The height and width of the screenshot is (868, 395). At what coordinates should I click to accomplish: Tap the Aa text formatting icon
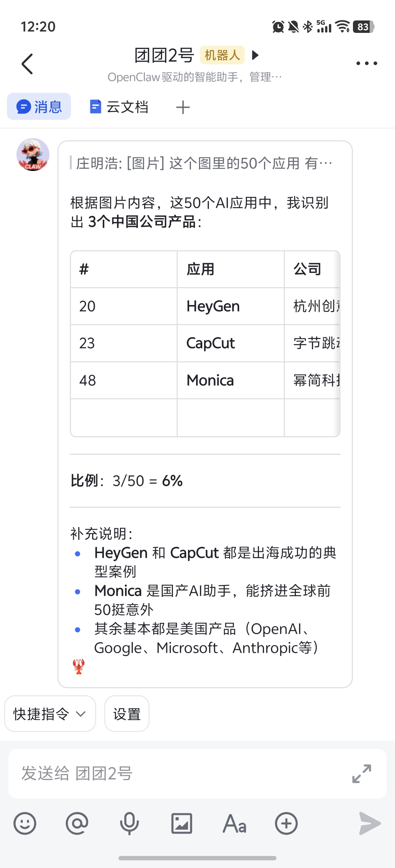pyautogui.click(x=234, y=823)
